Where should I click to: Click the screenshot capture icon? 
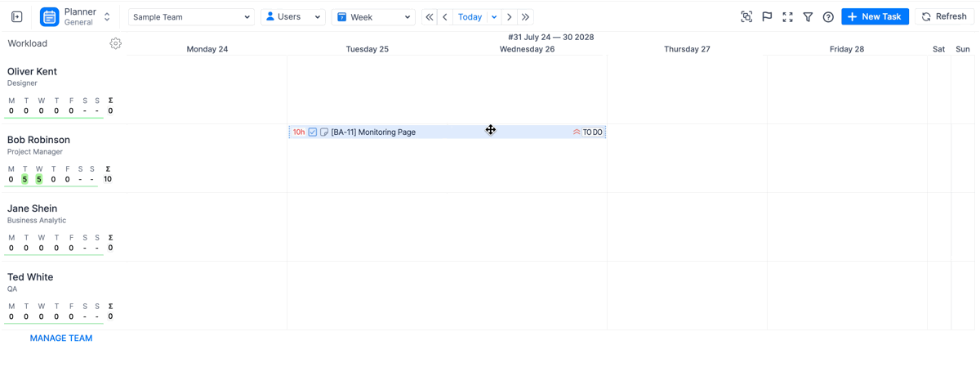(x=746, y=16)
